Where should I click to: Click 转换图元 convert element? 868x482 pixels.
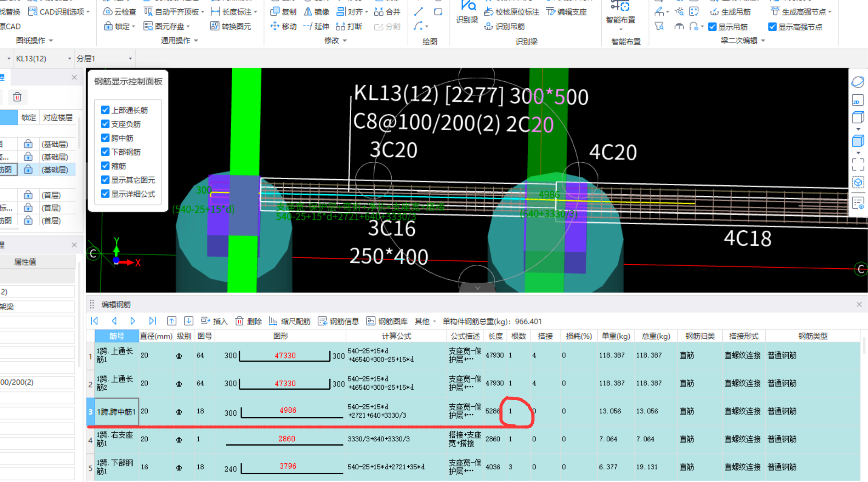pyautogui.click(x=231, y=26)
